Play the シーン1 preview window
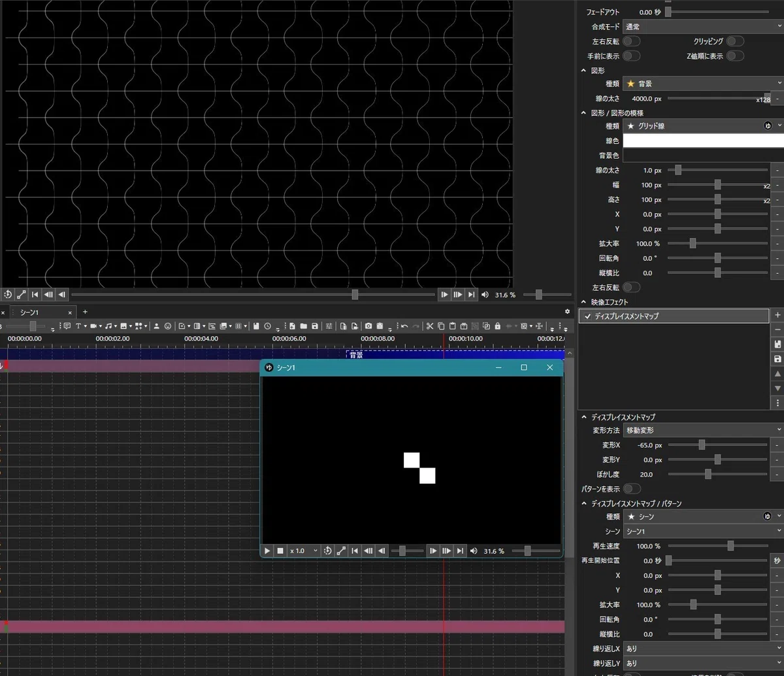This screenshot has width=784, height=676. click(267, 551)
